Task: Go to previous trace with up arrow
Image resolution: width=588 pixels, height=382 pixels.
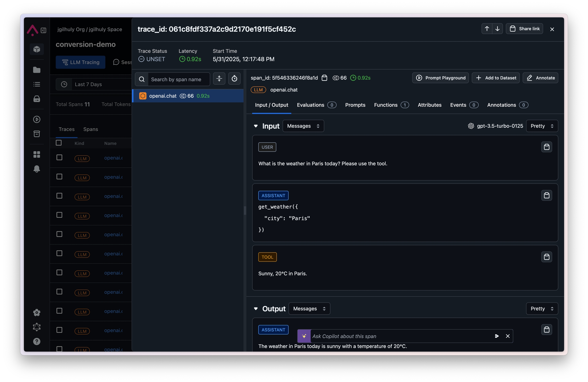Action: (487, 29)
